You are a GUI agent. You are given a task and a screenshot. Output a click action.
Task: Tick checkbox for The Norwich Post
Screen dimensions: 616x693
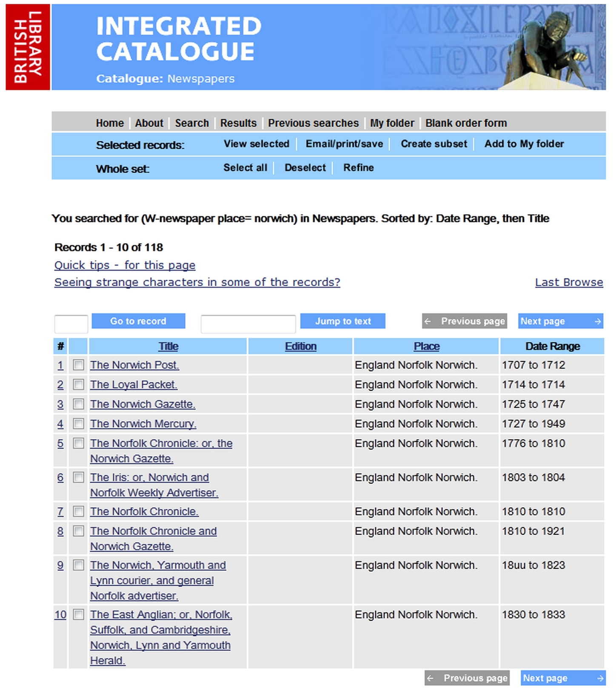(x=78, y=365)
